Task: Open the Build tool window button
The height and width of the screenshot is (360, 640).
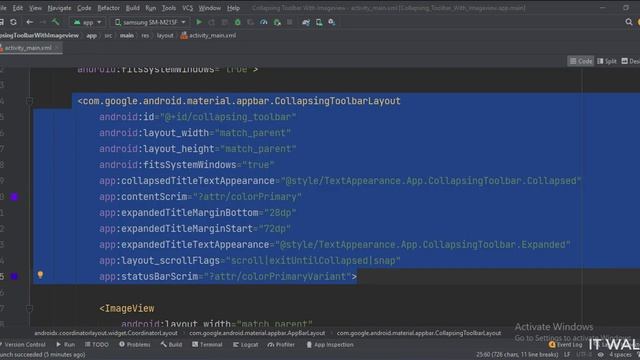Action: click(171, 344)
